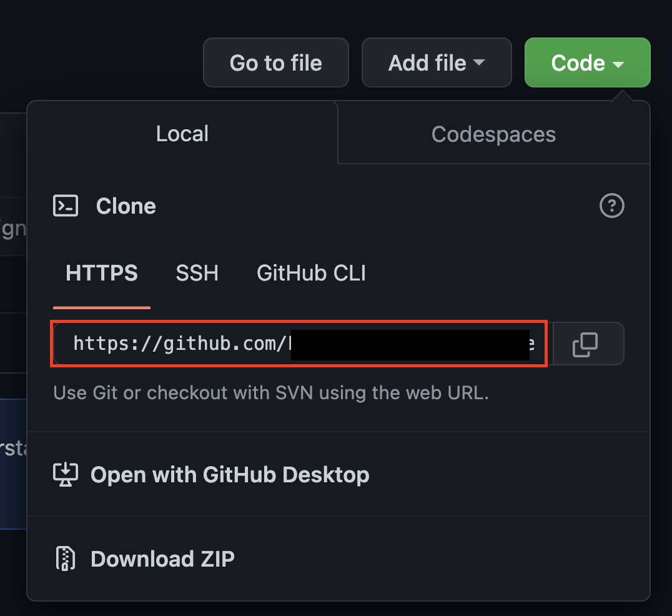Open the Clone help question mark icon
Viewport: 672px width, 616px height.
point(611,206)
